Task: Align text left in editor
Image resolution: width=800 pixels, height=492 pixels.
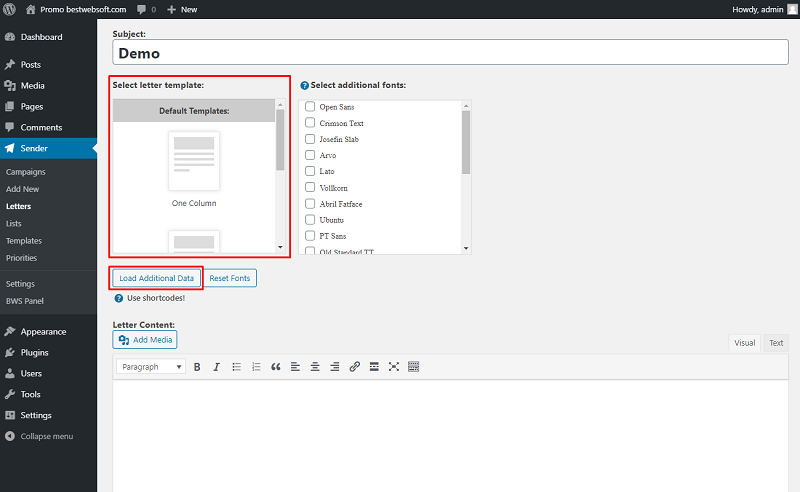Action: click(x=295, y=366)
